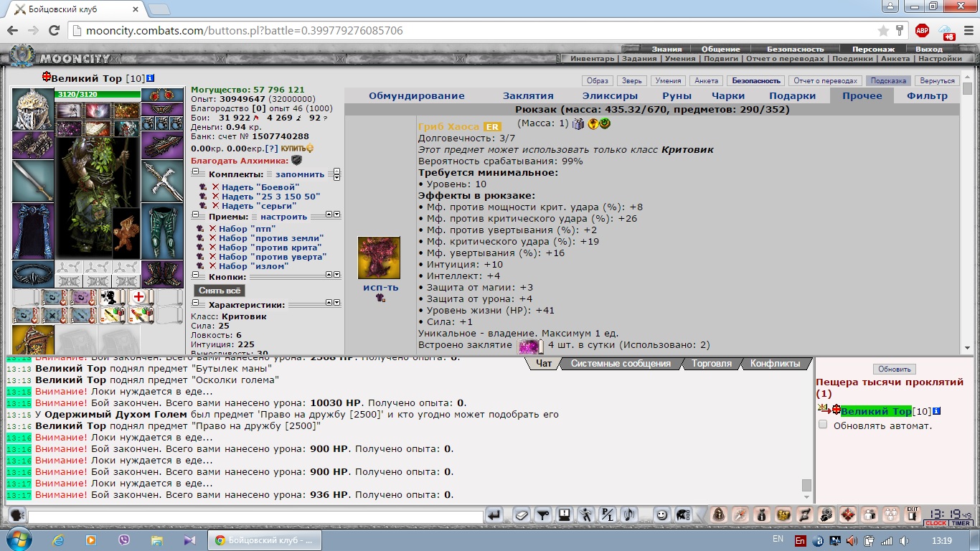980x551 pixels.
Task: Click the Windows Start button
Action: (18, 540)
